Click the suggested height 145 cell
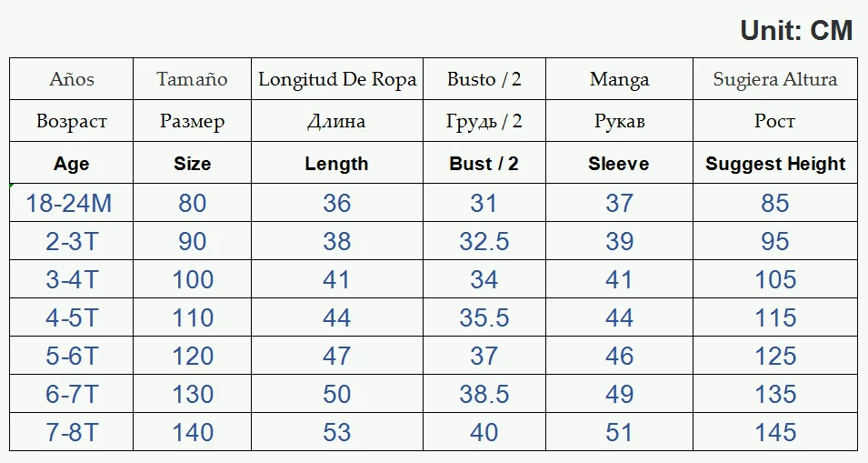The width and height of the screenshot is (868, 463). 775,432
